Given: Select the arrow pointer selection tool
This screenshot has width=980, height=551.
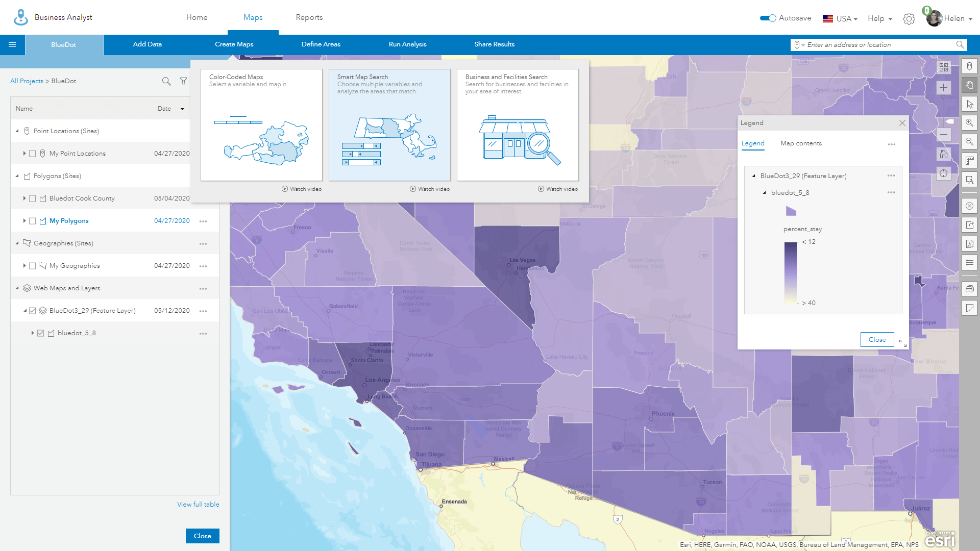Looking at the screenshot, I should click(x=969, y=104).
